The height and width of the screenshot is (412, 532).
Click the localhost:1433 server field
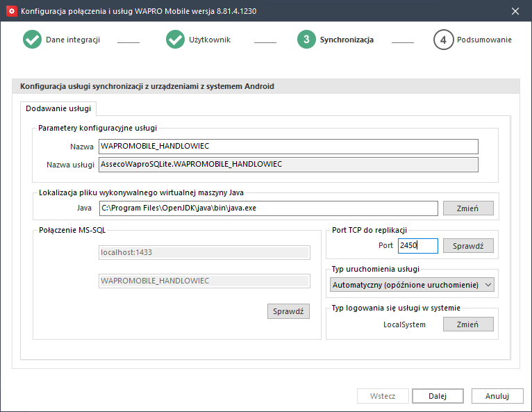[x=204, y=252]
